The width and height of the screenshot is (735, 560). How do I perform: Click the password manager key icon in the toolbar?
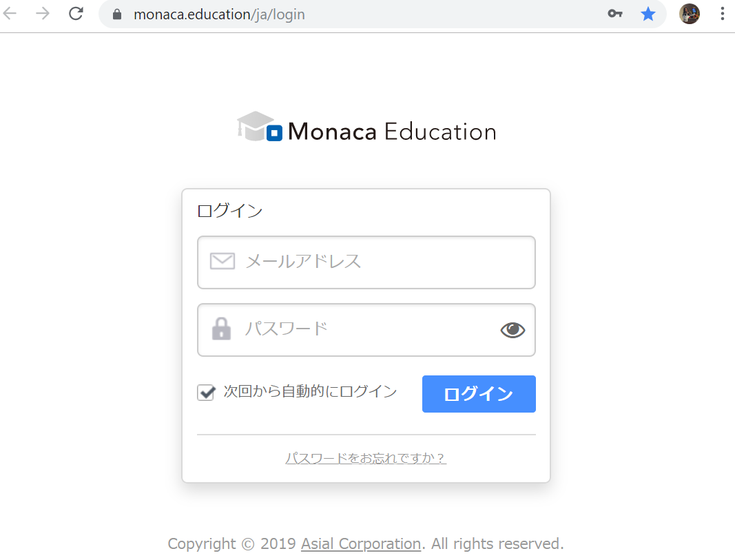pos(615,13)
